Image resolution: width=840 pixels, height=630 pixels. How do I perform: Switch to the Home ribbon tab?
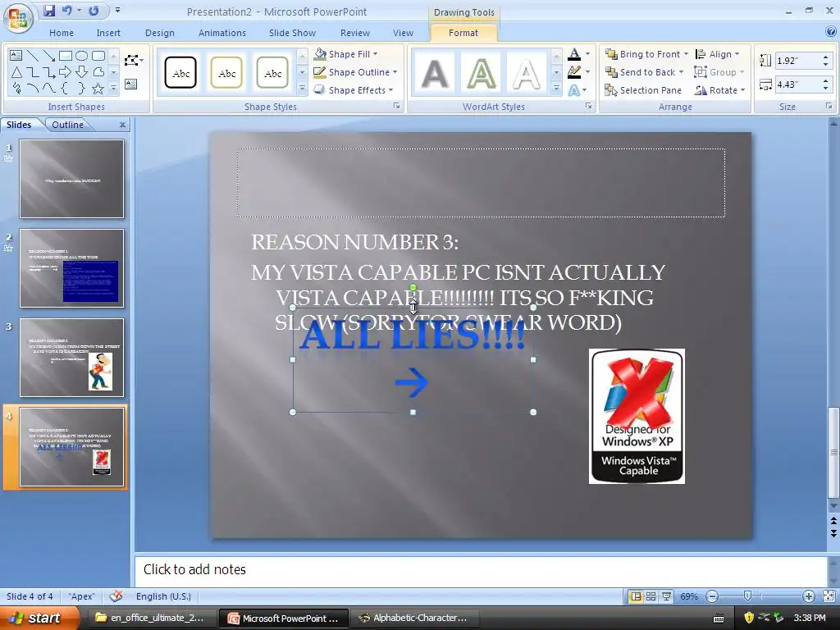click(62, 33)
